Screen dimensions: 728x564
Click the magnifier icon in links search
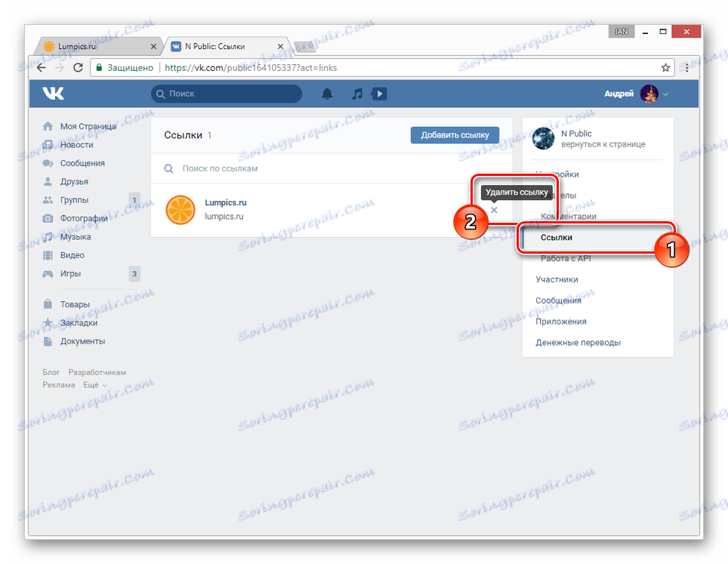pos(169,168)
